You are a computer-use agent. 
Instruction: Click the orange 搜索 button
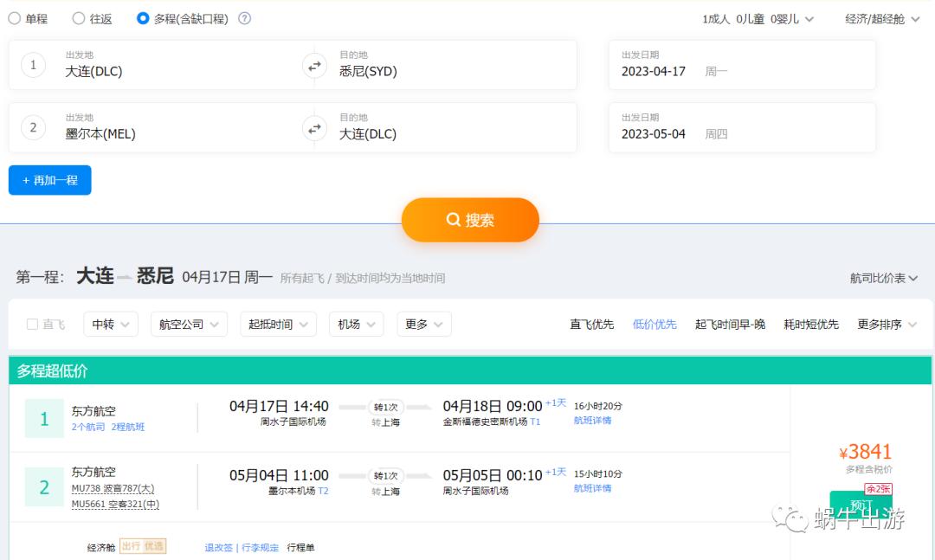point(470,220)
